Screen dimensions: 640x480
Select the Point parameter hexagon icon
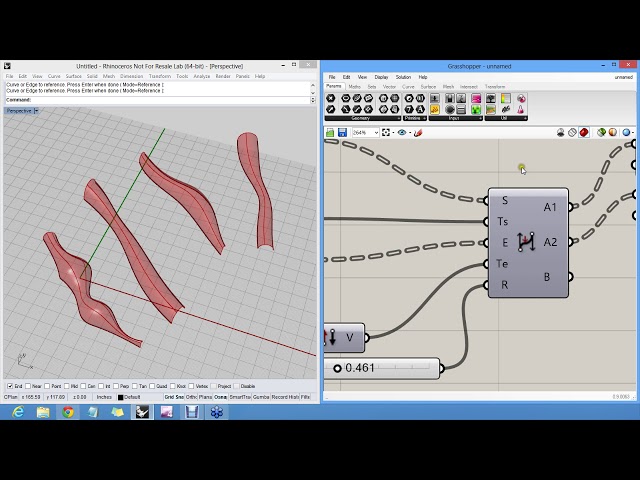coord(331,98)
